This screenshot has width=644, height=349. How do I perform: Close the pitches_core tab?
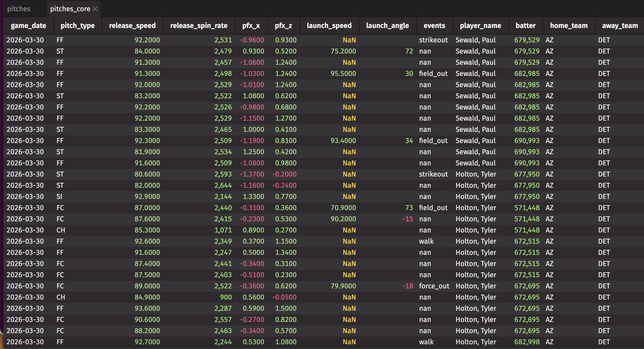(x=95, y=9)
